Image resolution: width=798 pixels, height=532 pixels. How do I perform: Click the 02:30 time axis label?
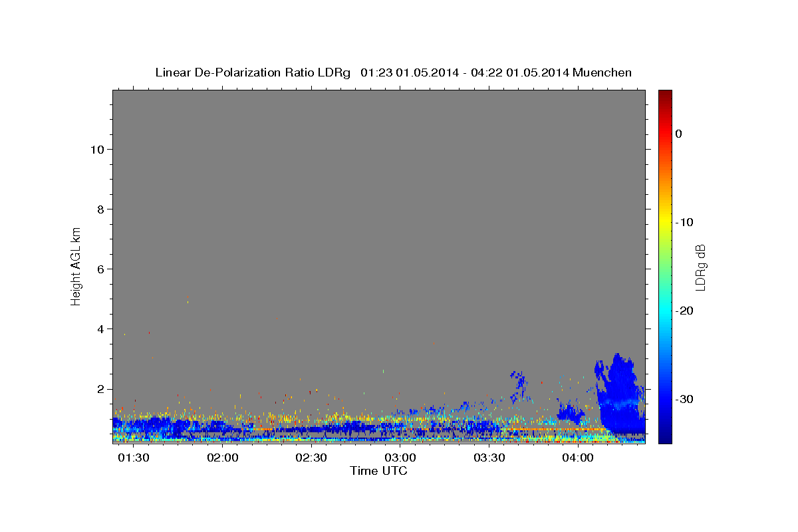pyautogui.click(x=311, y=458)
